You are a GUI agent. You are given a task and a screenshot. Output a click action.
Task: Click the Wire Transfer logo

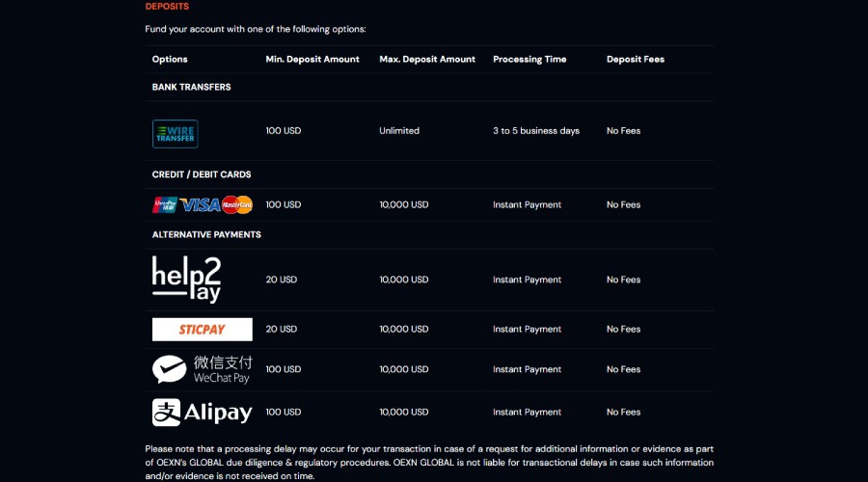click(x=175, y=134)
